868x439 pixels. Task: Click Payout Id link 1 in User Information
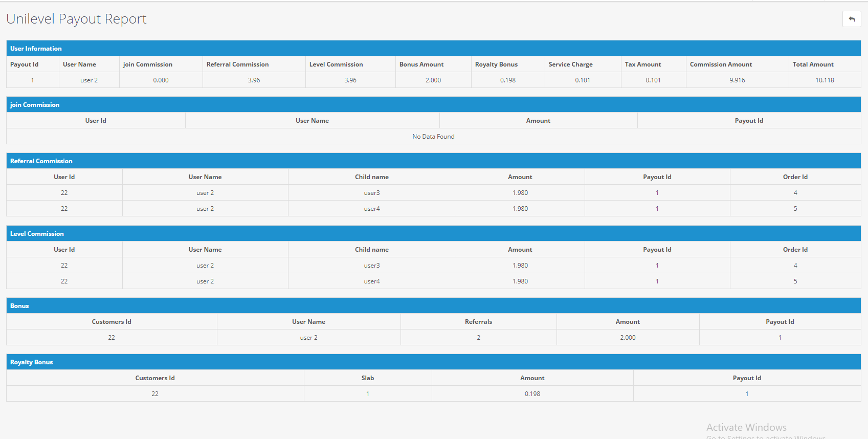tap(32, 80)
